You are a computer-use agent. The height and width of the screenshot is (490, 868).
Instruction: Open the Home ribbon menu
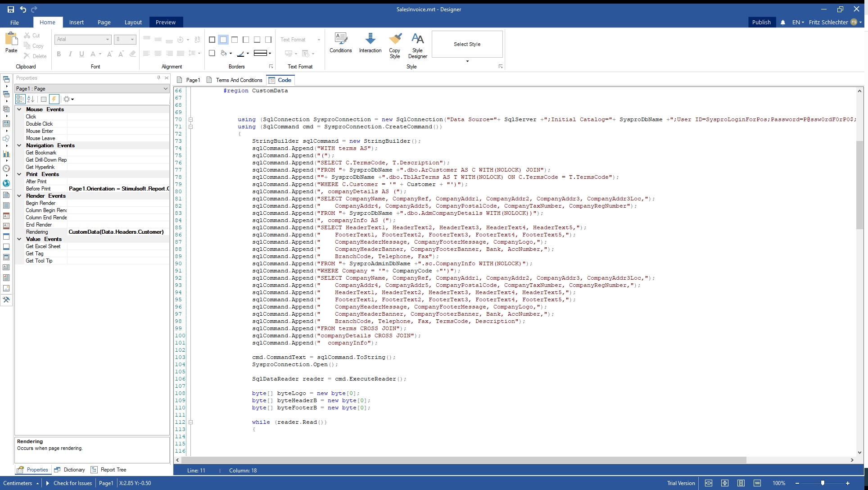[47, 22]
